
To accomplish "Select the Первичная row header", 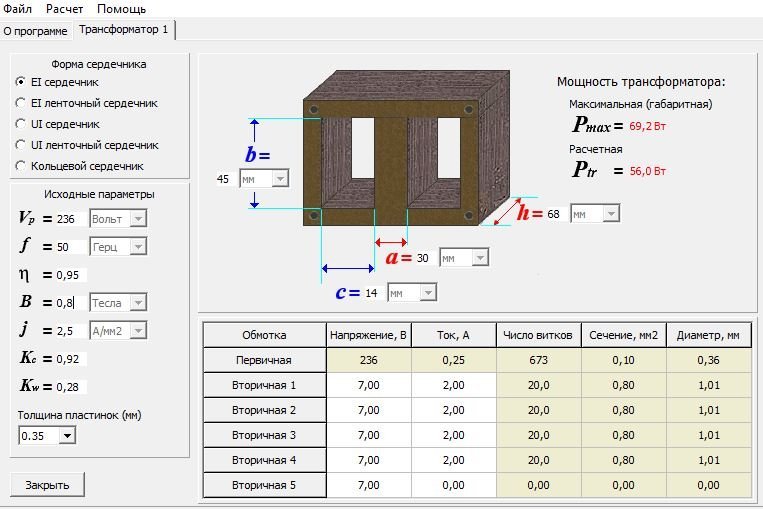I will pyautogui.click(x=264, y=360).
